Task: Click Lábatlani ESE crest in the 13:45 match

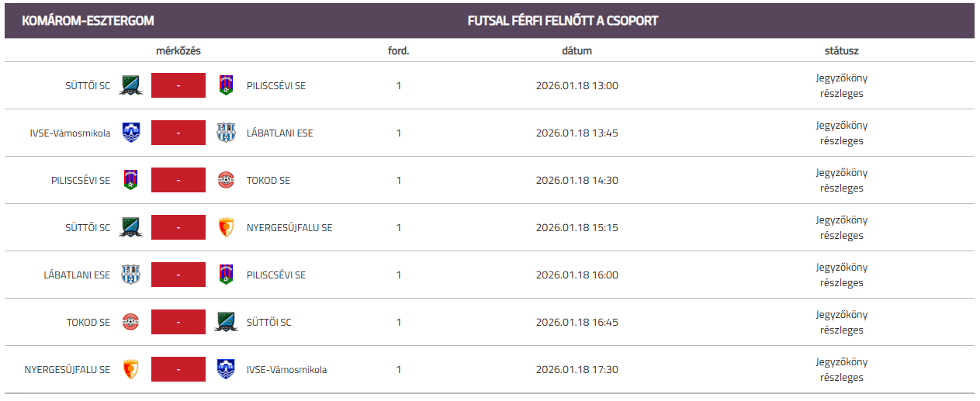Action: coord(226,133)
